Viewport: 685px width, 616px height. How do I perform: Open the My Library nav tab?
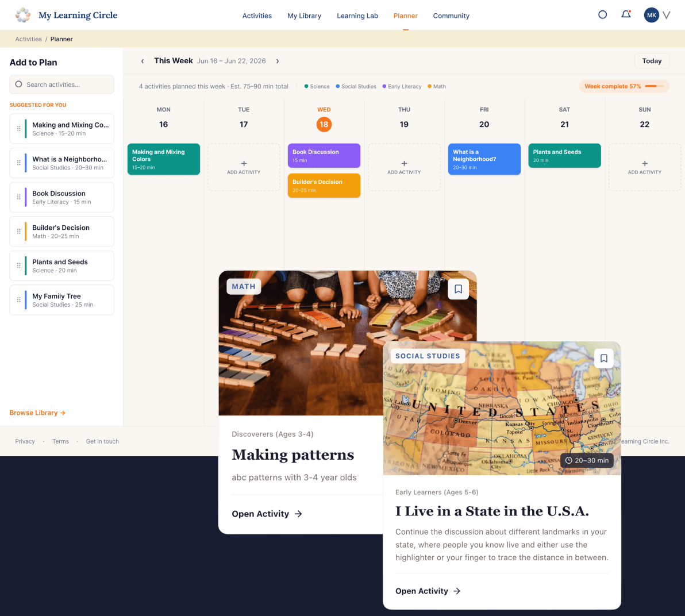point(305,16)
